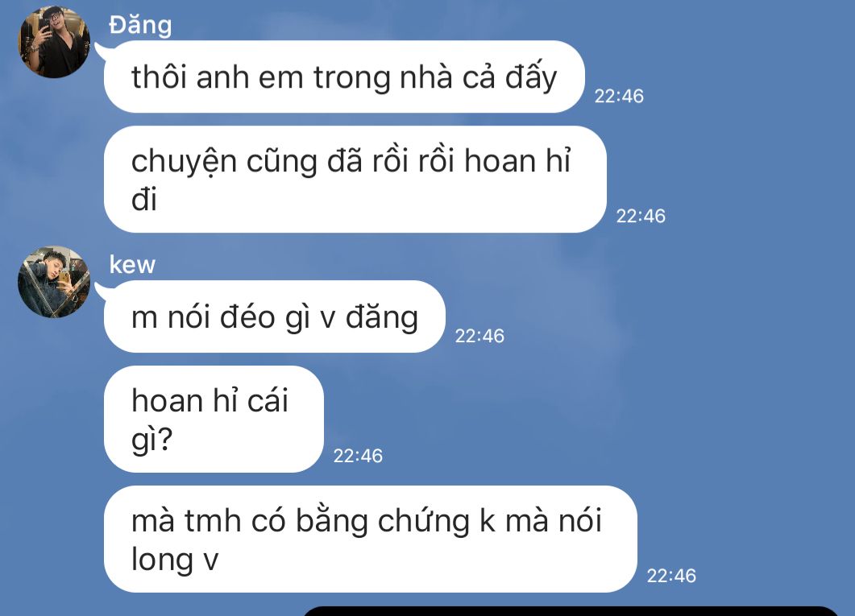Tap sender name Đăng
855x616 pixels.
click(x=140, y=25)
